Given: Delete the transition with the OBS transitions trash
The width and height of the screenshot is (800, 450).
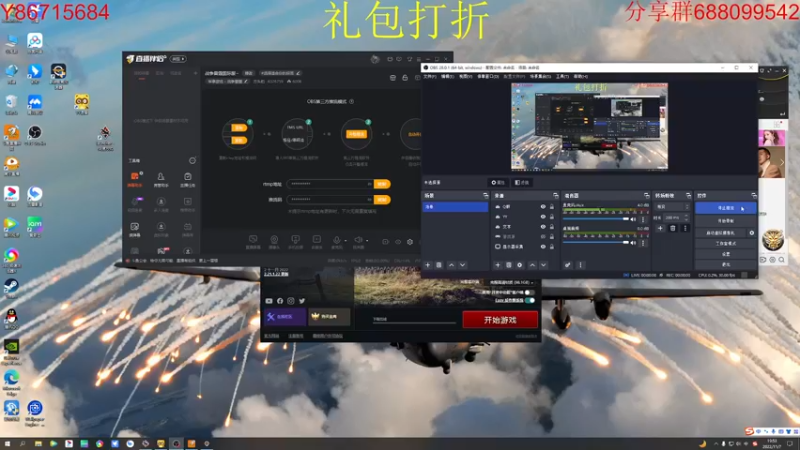Looking at the screenshot, I should tap(672, 229).
